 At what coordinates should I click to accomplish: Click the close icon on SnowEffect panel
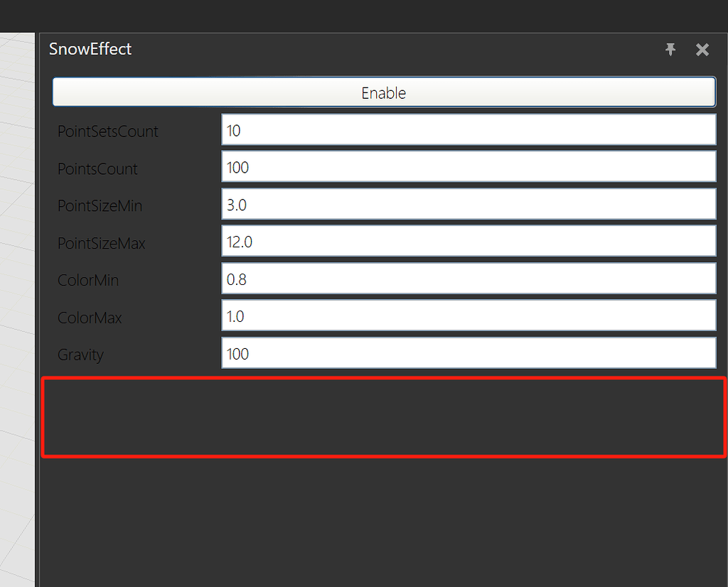pyautogui.click(x=702, y=50)
